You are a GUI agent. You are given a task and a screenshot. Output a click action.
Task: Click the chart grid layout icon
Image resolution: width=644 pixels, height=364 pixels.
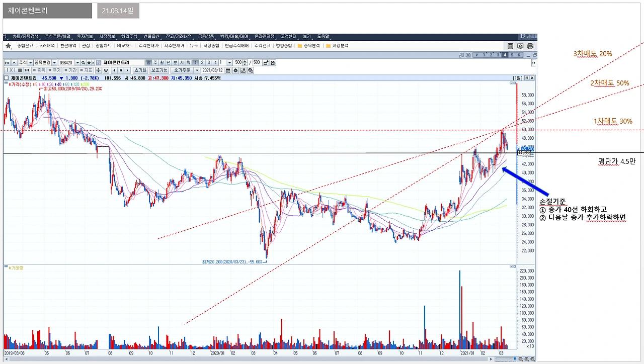point(20,70)
